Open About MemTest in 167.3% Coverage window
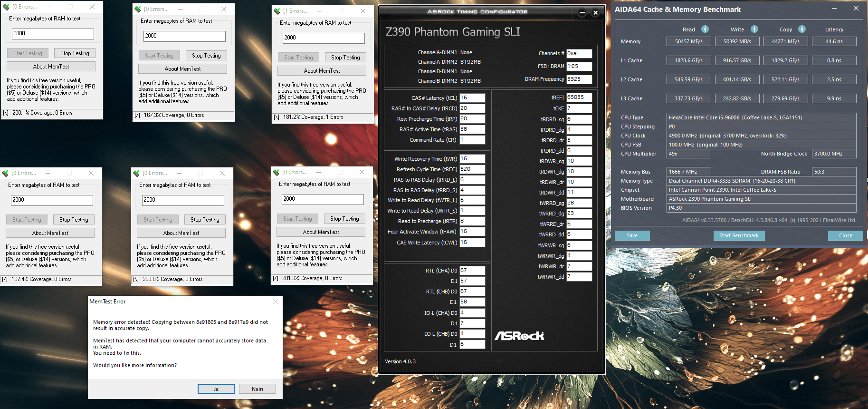Image resolution: width=868 pixels, height=409 pixels. (x=182, y=69)
